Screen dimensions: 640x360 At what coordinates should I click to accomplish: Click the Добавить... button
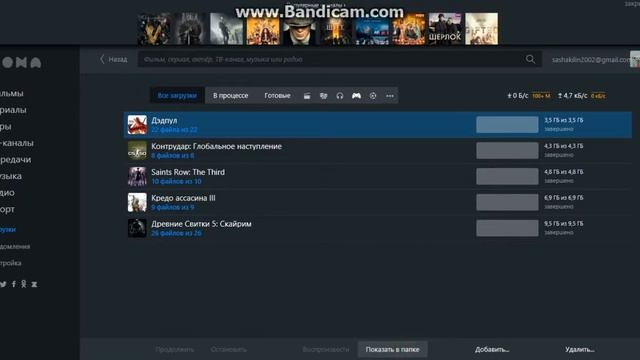[492, 349]
